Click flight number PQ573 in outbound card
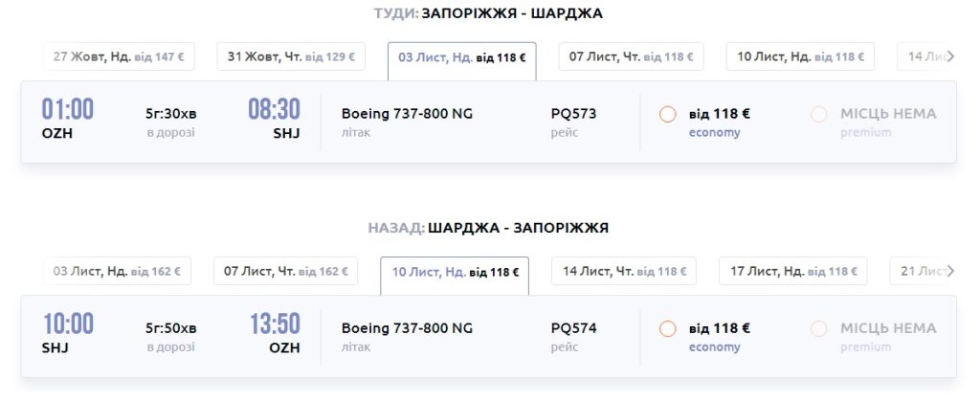 573,114
